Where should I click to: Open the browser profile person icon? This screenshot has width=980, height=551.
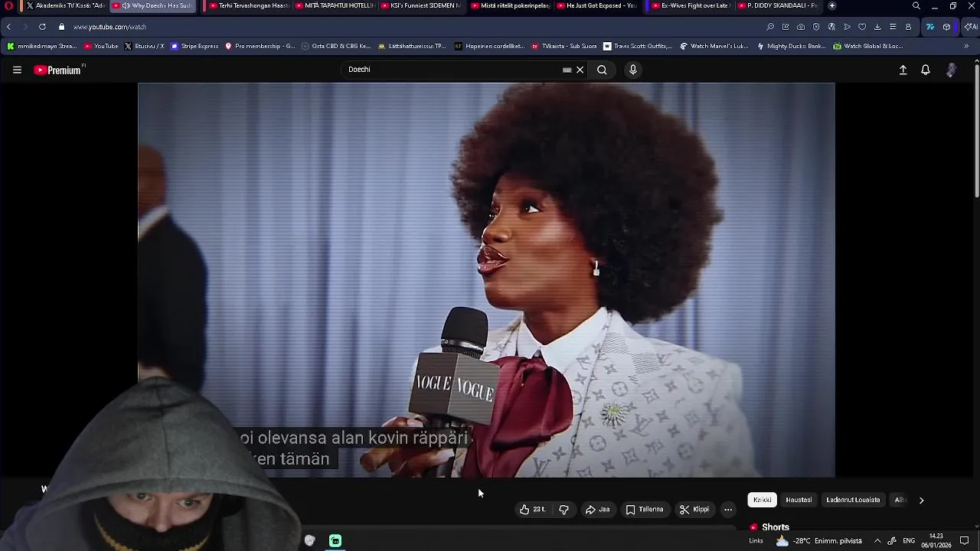908,27
